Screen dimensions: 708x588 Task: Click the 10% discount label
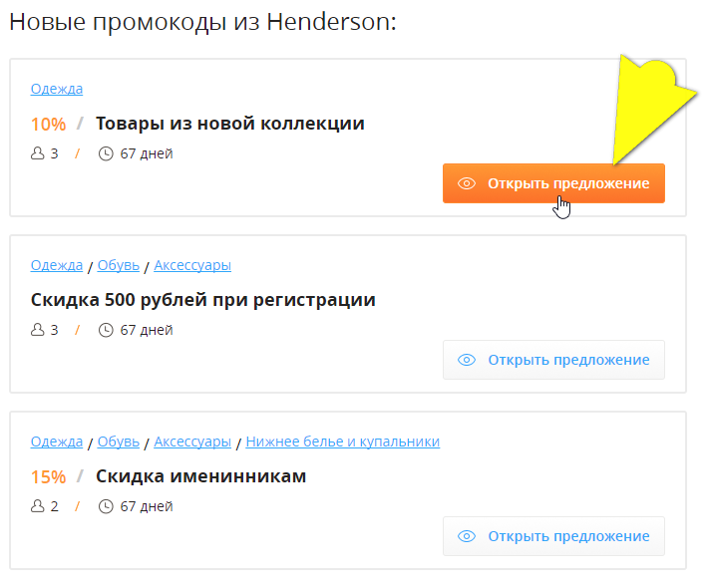click(48, 125)
